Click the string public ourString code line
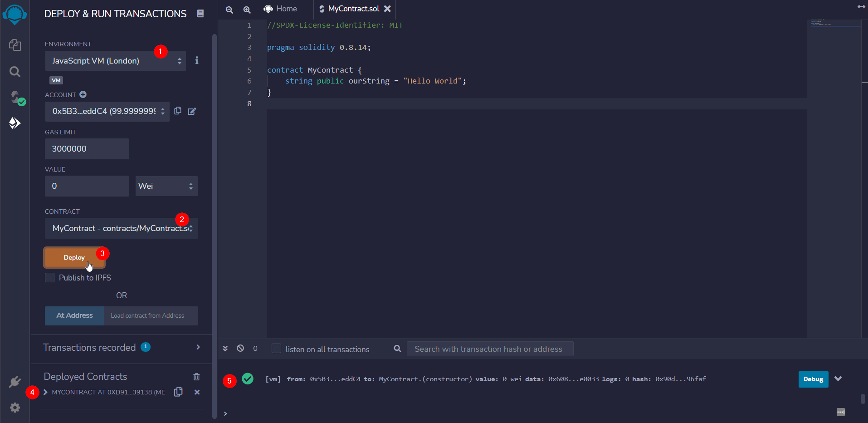Viewport: 868px width, 423px height. click(375, 81)
